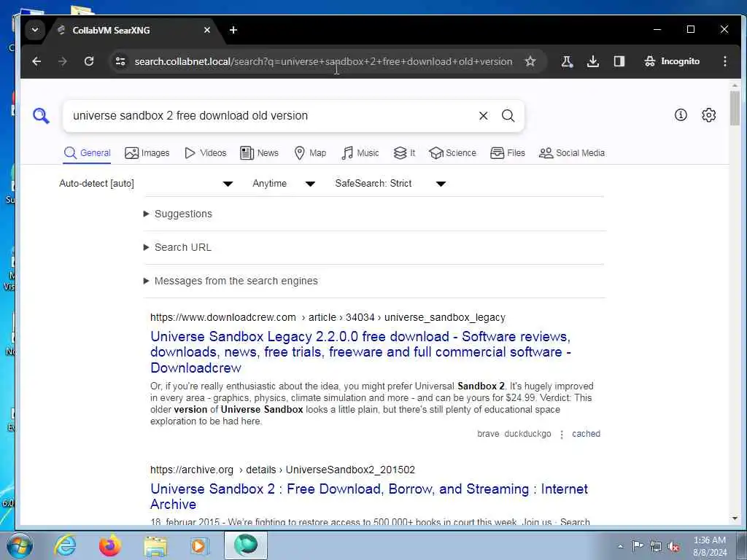Open the Windows Start menu

(20, 545)
